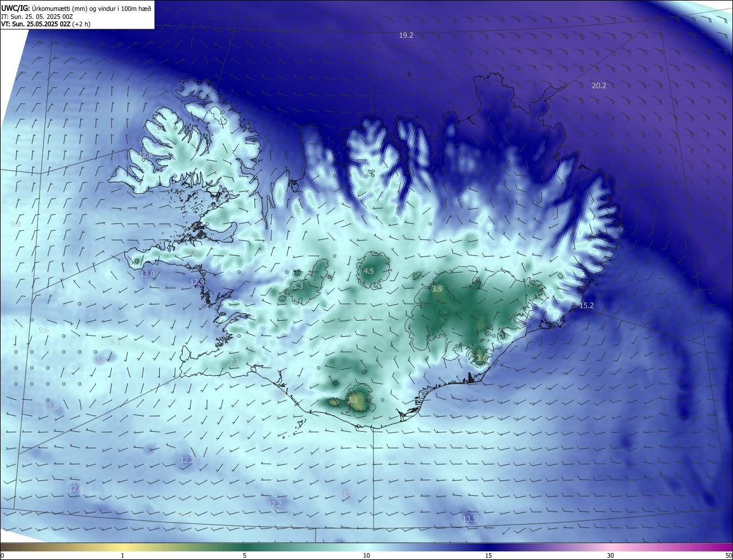Click the 1 tick label on the color scale
The image size is (733, 560).
(123, 555)
